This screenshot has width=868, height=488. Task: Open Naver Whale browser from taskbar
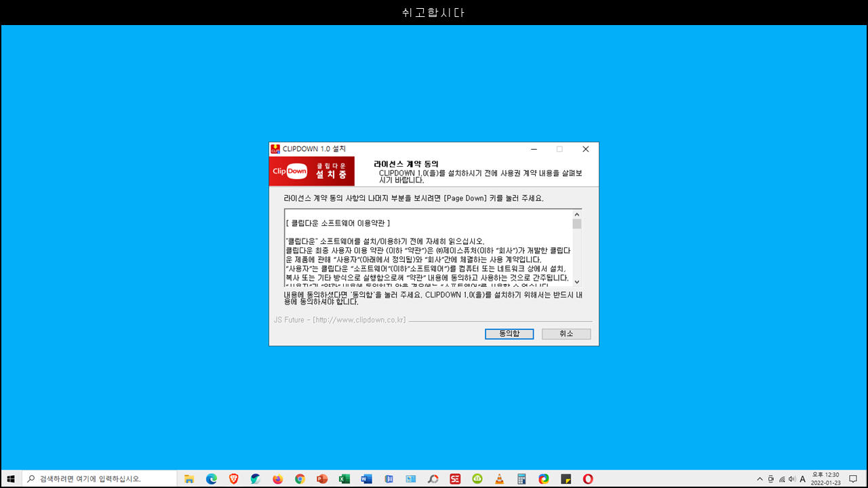point(256,479)
